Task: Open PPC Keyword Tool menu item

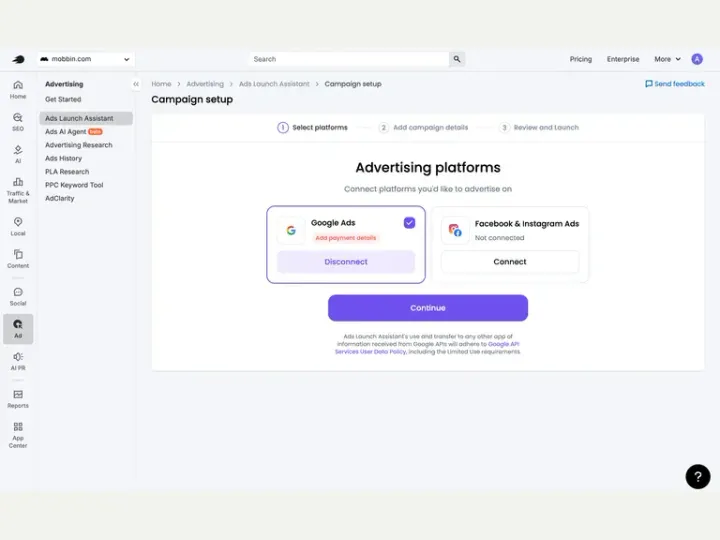Action: click(74, 185)
